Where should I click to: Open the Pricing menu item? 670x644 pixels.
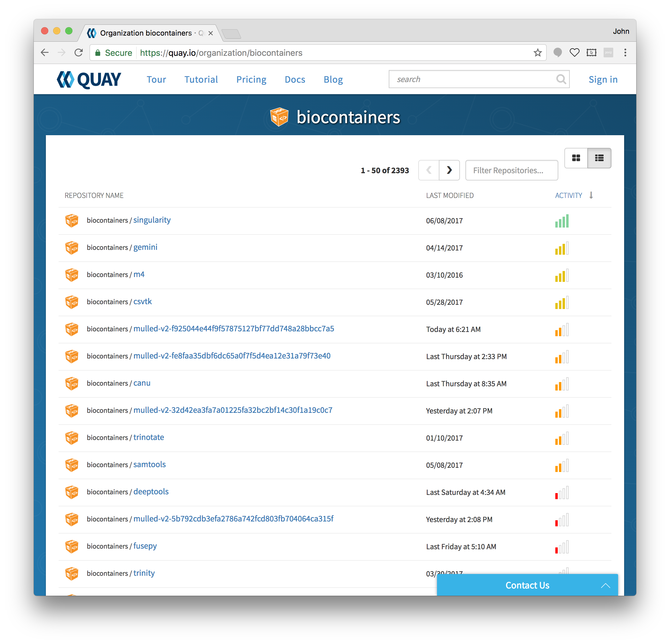[251, 79]
